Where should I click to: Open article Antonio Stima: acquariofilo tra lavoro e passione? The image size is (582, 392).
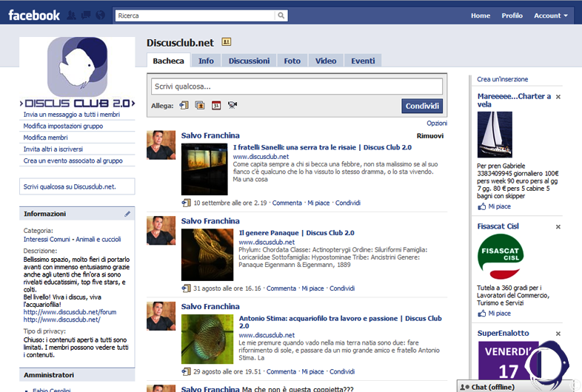tap(341, 322)
